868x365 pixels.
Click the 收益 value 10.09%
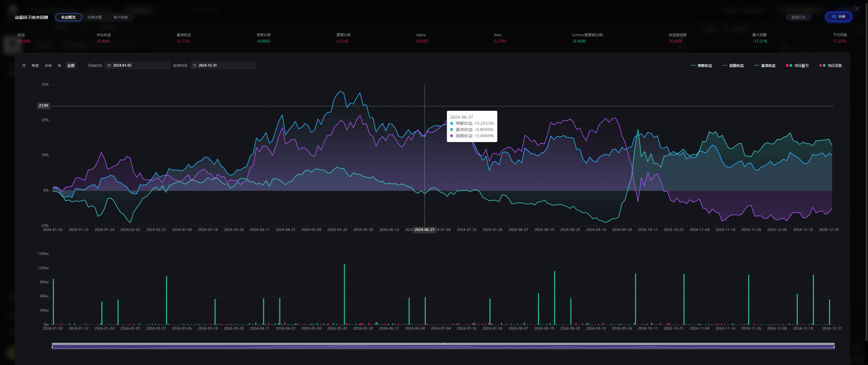click(24, 41)
